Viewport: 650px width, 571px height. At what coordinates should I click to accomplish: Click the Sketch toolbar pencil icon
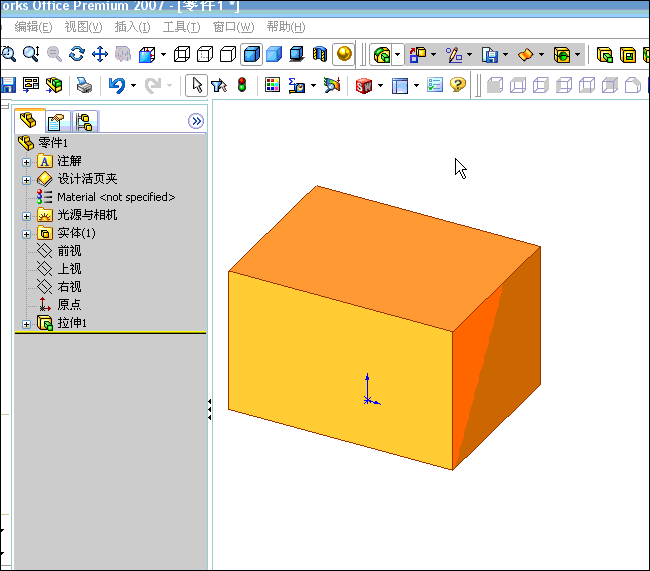tap(454, 54)
